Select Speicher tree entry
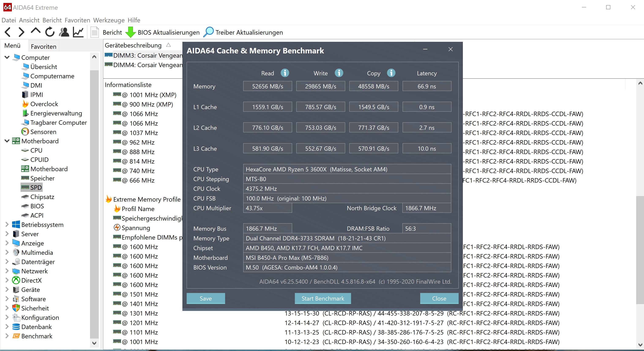This screenshot has width=644, height=351. [x=38, y=178]
